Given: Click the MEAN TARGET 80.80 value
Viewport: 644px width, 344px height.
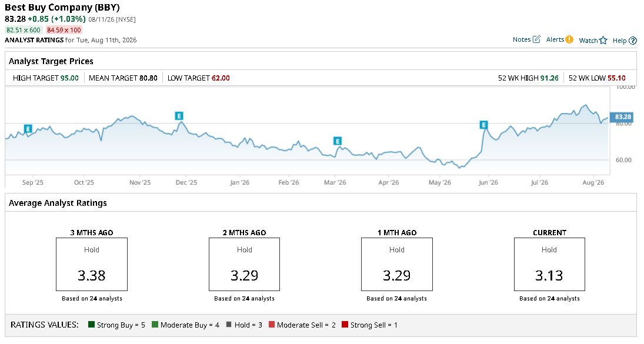Looking at the screenshot, I should coord(148,78).
